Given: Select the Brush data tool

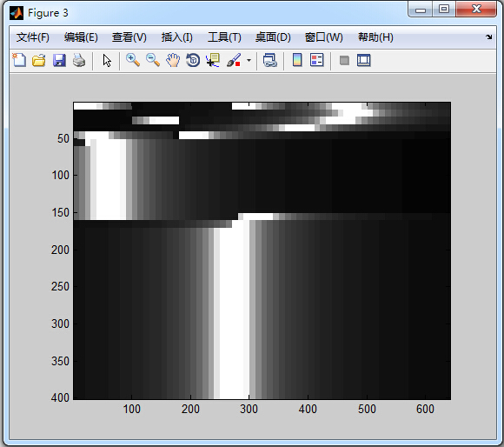Looking at the screenshot, I should pyautogui.click(x=234, y=60).
